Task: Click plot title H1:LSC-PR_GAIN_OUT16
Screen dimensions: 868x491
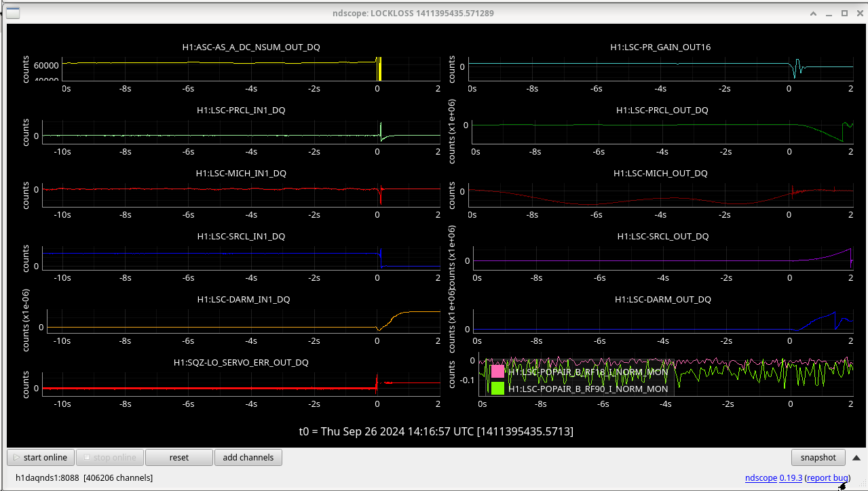Action: coord(660,47)
